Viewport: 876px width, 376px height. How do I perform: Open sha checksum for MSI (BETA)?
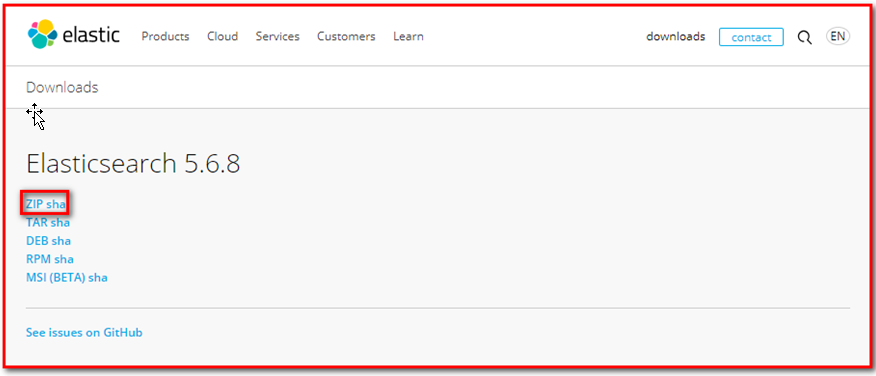point(98,277)
